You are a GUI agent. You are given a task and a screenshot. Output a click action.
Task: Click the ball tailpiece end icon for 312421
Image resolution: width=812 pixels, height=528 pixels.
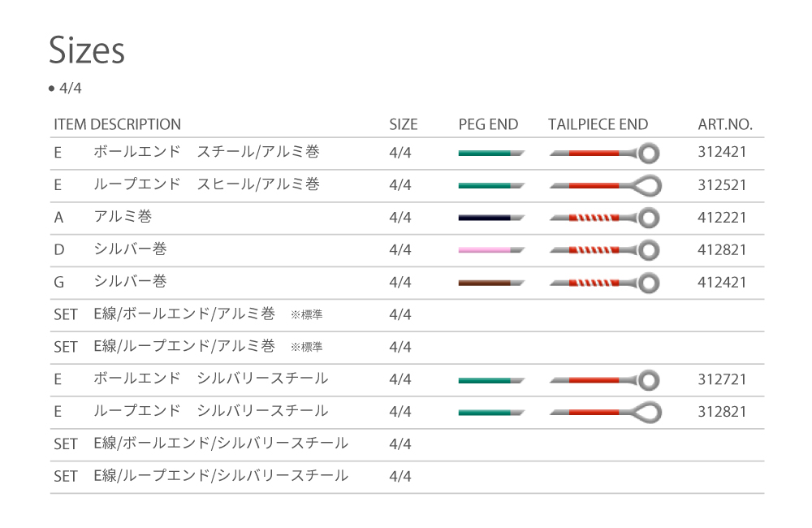tap(605, 153)
